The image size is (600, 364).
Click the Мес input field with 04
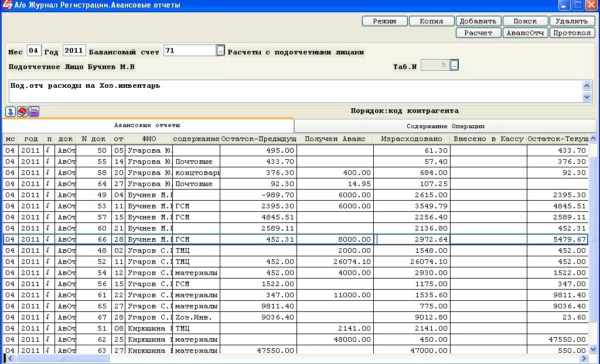point(34,50)
